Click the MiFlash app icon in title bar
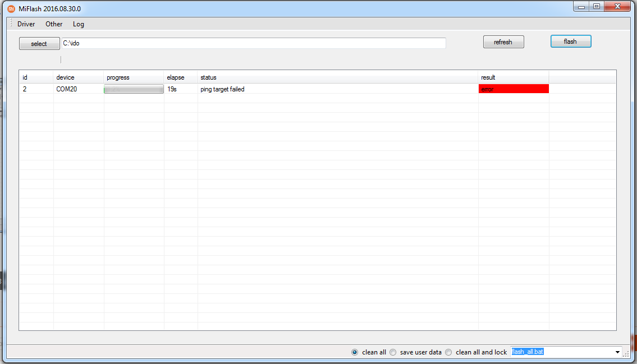The image size is (637, 364). [x=11, y=8]
